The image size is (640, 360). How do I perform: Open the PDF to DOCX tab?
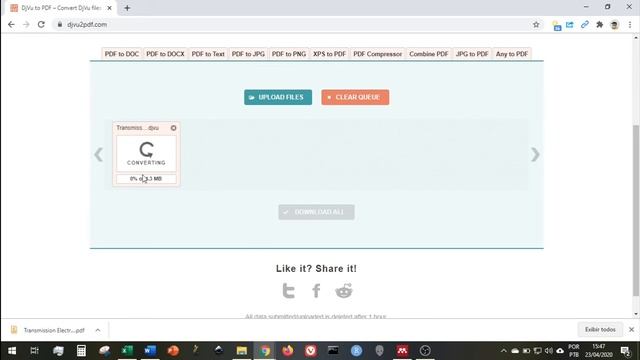tap(165, 54)
